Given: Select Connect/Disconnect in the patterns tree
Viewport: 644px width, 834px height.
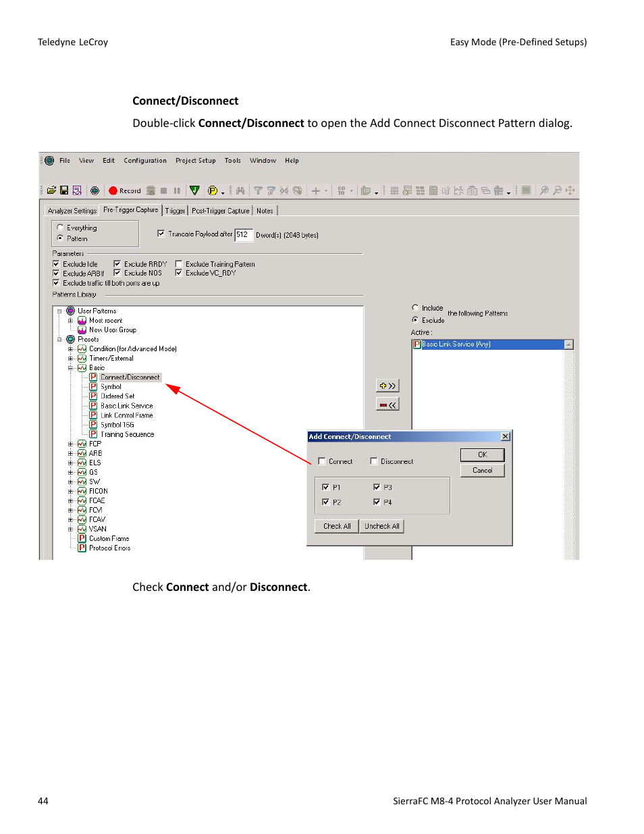Looking at the screenshot, I should [130, 377].
